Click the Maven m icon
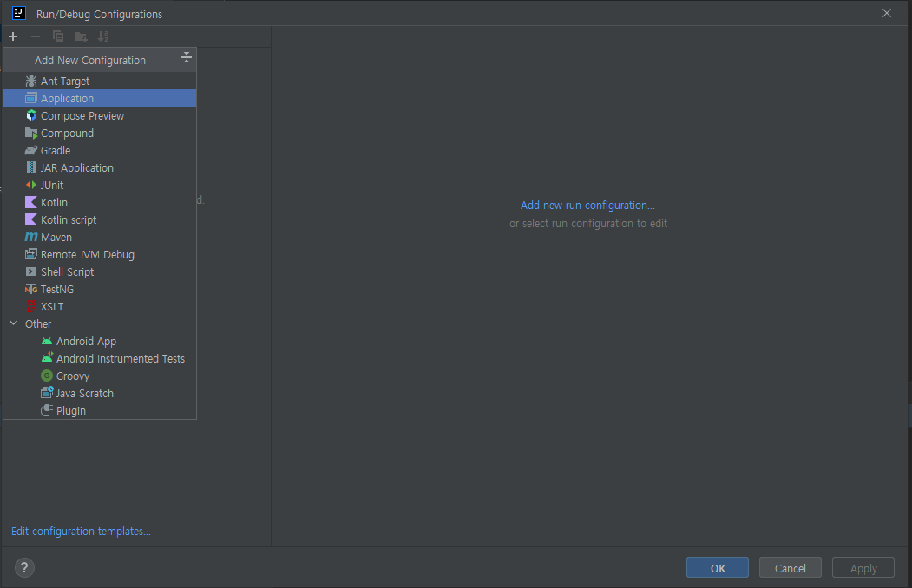Viewport: 912px width, 588px height. click(31, 237)
